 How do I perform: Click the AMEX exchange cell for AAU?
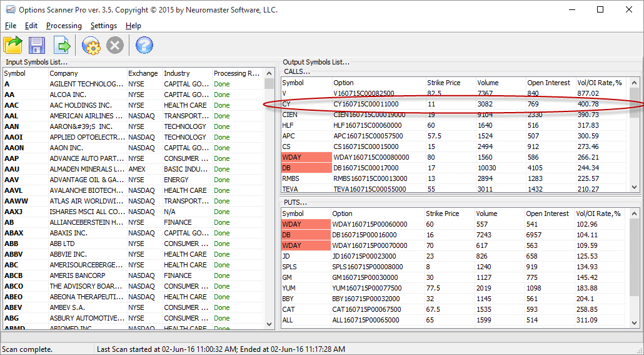[x=144, y=169]
